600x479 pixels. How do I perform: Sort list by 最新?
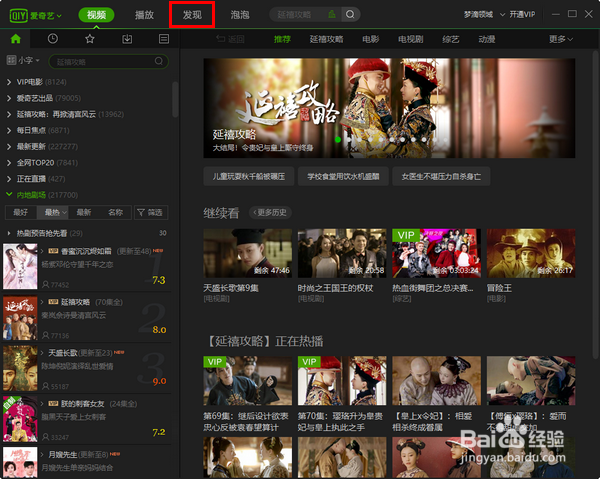pos(84,212)
